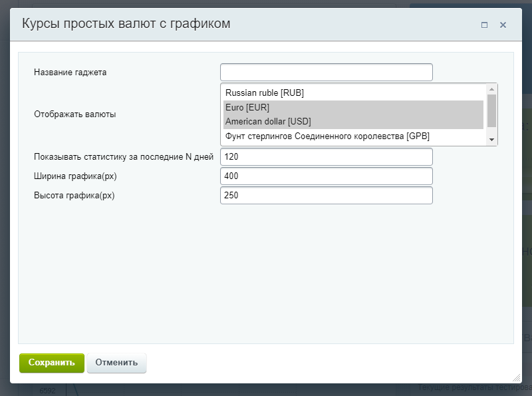This screenshot has width=532, height=396.
Task: Select Фунт стерлингов [GPB] list option
Action: point(353,136)
